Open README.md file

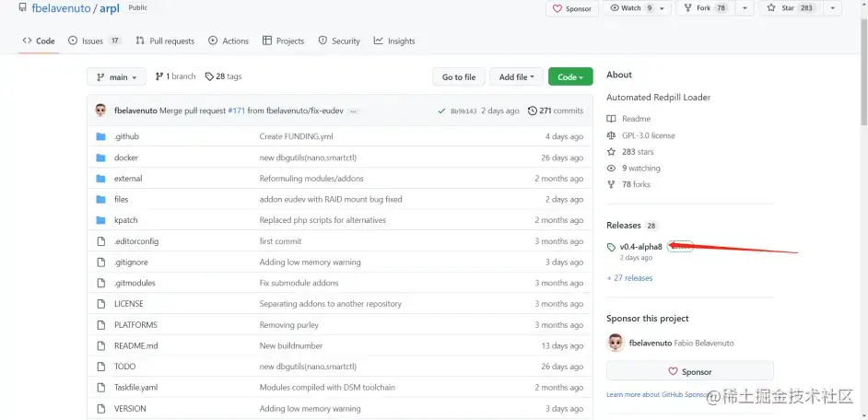[135, 345]
